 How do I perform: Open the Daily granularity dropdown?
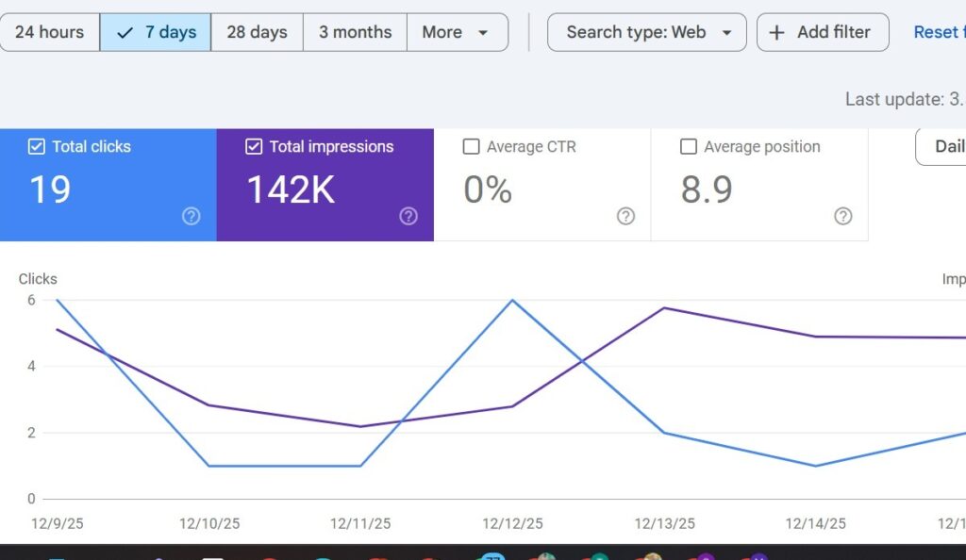pyautogui.click(x=943, y=146)
